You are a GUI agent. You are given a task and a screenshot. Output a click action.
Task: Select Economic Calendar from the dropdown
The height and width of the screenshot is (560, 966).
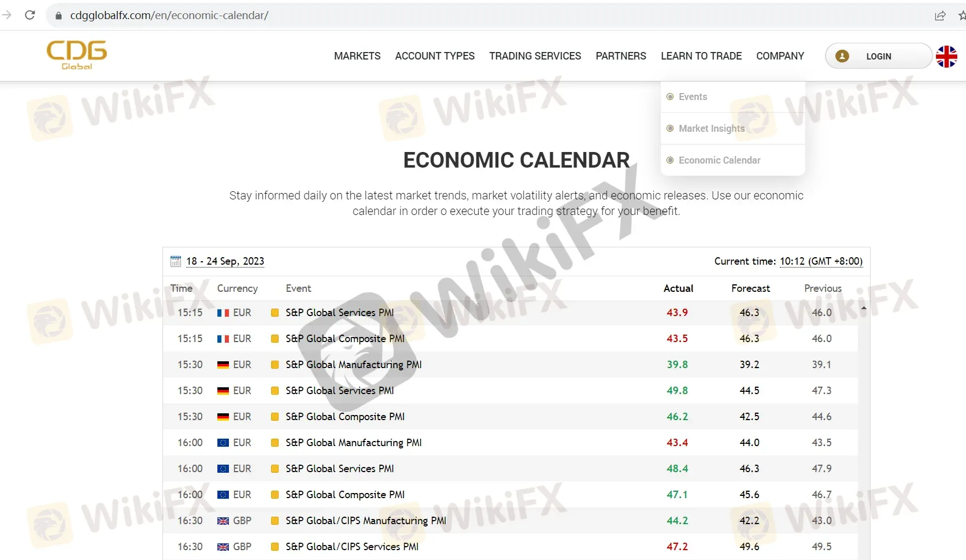(719, 160)
